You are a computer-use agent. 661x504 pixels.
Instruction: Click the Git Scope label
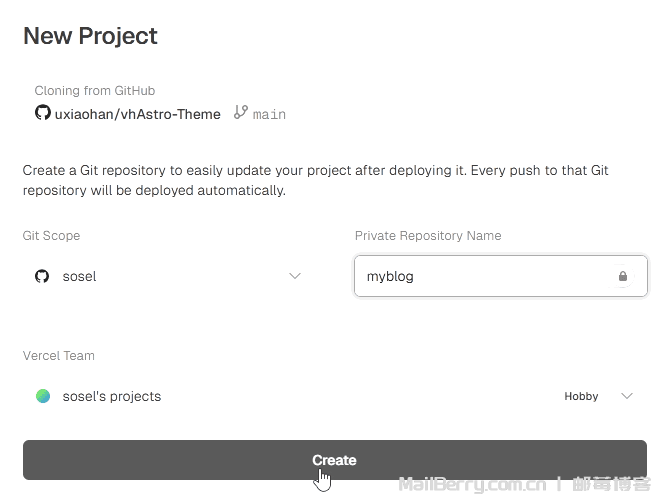coord(51,236)
